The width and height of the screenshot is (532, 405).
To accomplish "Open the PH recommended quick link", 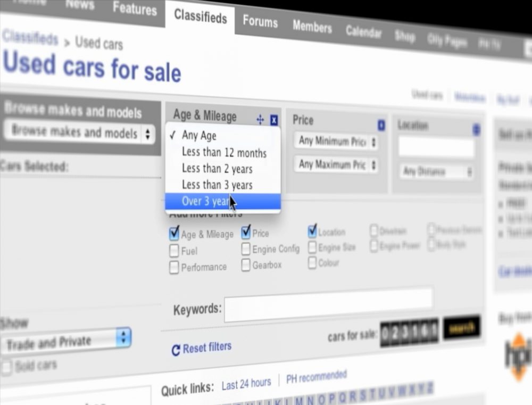I will (x=316, y=376).
